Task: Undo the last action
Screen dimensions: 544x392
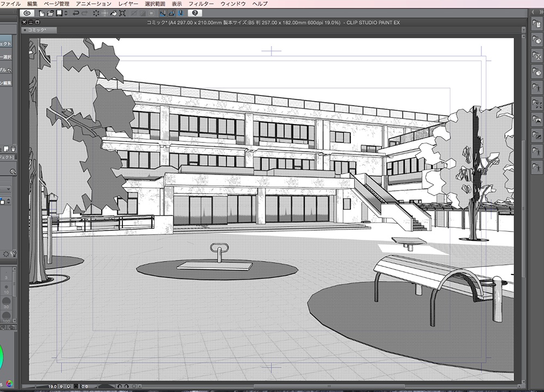Action: click(x=76, y=13)
